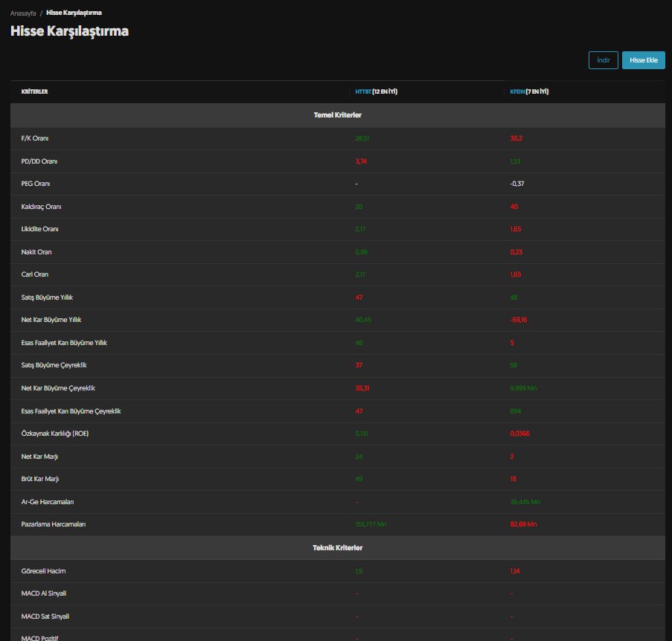Select the Kaldıraç Oranı row label

(x=41, y=207)
